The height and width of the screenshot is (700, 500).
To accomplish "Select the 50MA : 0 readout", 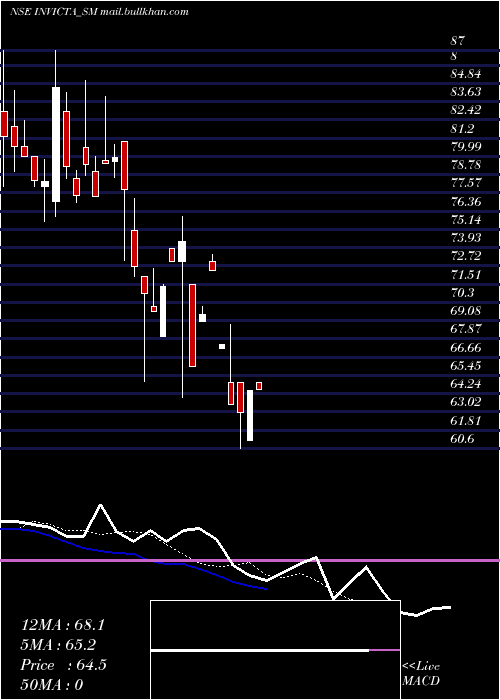I will (x=52, y=685).
